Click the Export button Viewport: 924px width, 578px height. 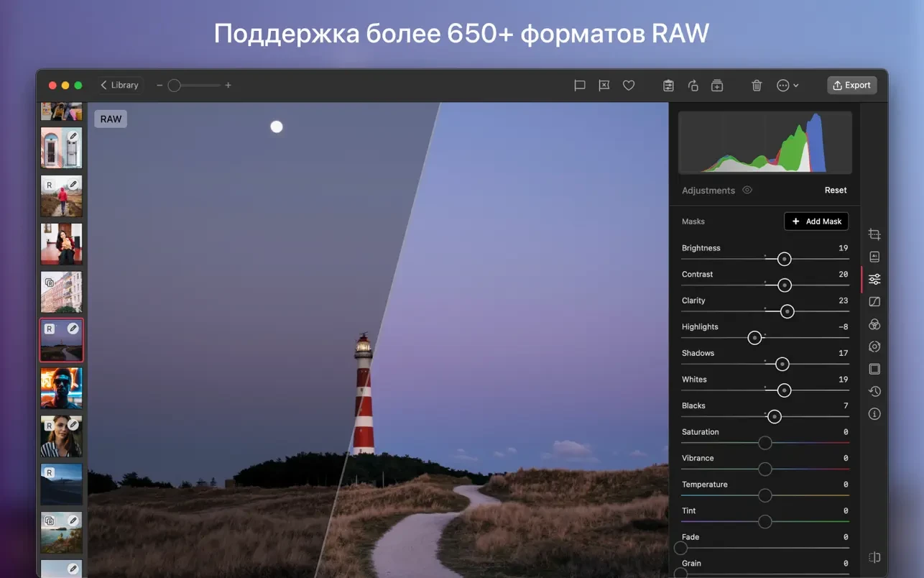coord(851,86)
